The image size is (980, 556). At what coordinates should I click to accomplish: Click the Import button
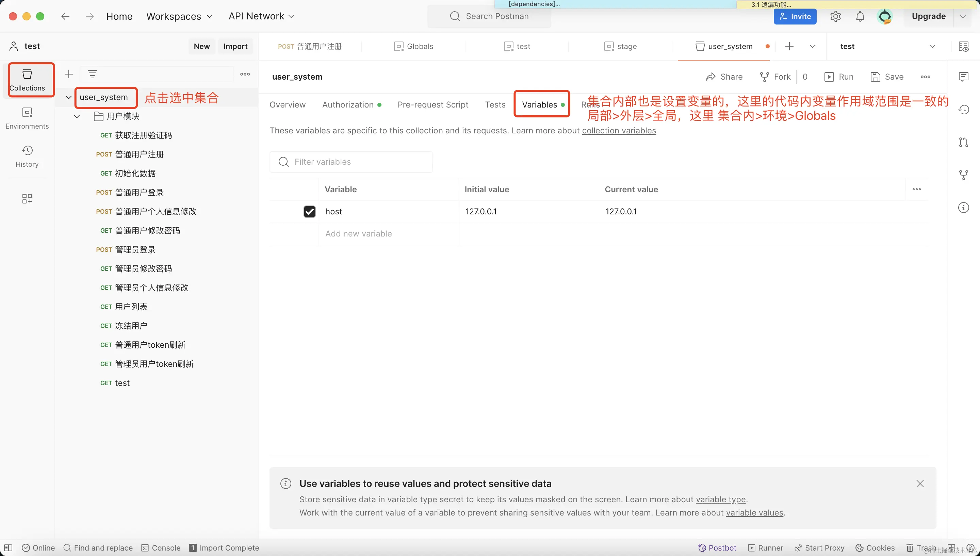pos(235,47)
